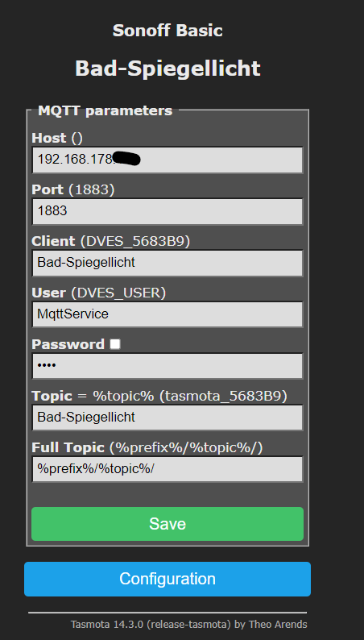Image resolution: width=364 pixels, height=640 pixels.
Task: Toggle the show Password checkbox
Action: click(x=115, y=344)
